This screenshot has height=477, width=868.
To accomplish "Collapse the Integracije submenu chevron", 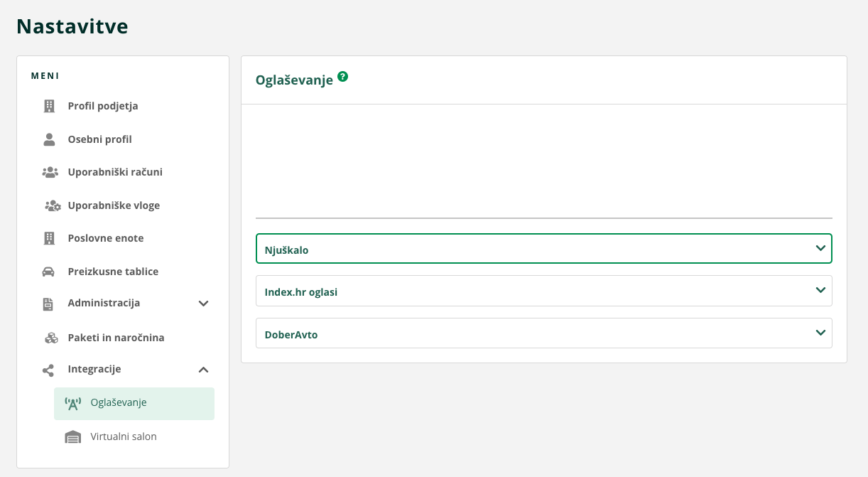I will pos(203,370).
